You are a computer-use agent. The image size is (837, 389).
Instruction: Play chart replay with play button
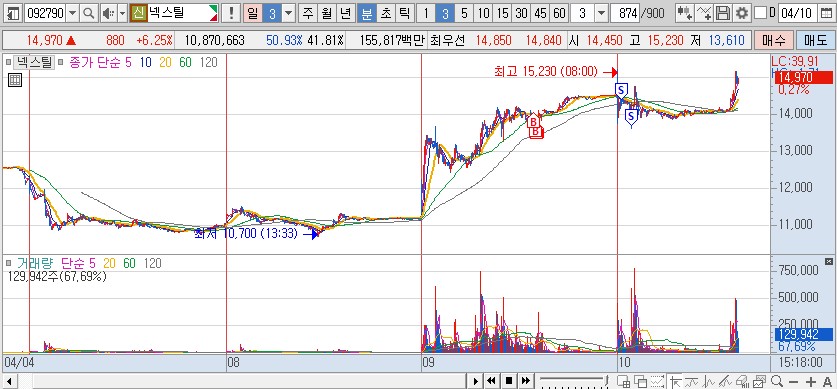click(x=475, y=381)
